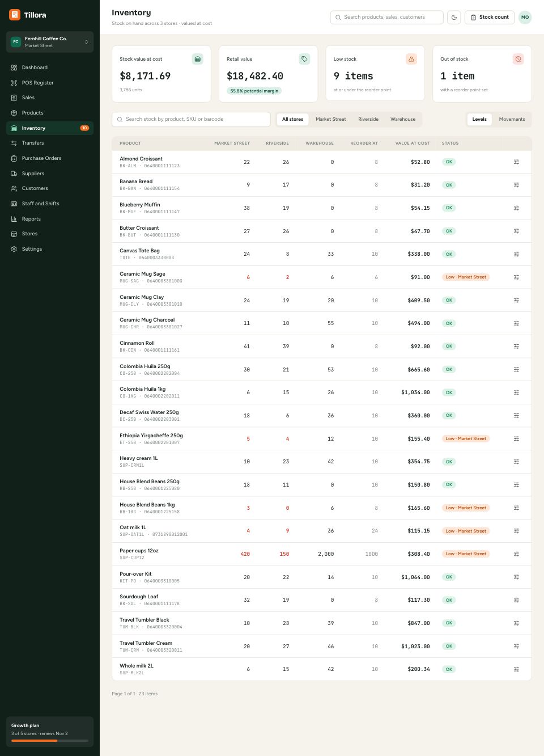Open adjust options for Almond Croissant row

point(516,162)
